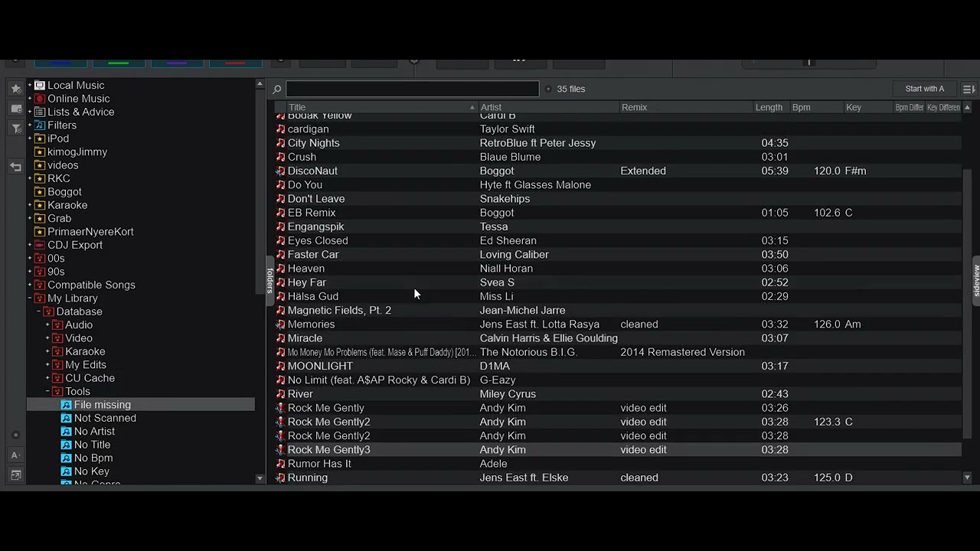The image size is (980, 551).
Task: Click the vertical folders panel handle
Action: tap(269, 280)
